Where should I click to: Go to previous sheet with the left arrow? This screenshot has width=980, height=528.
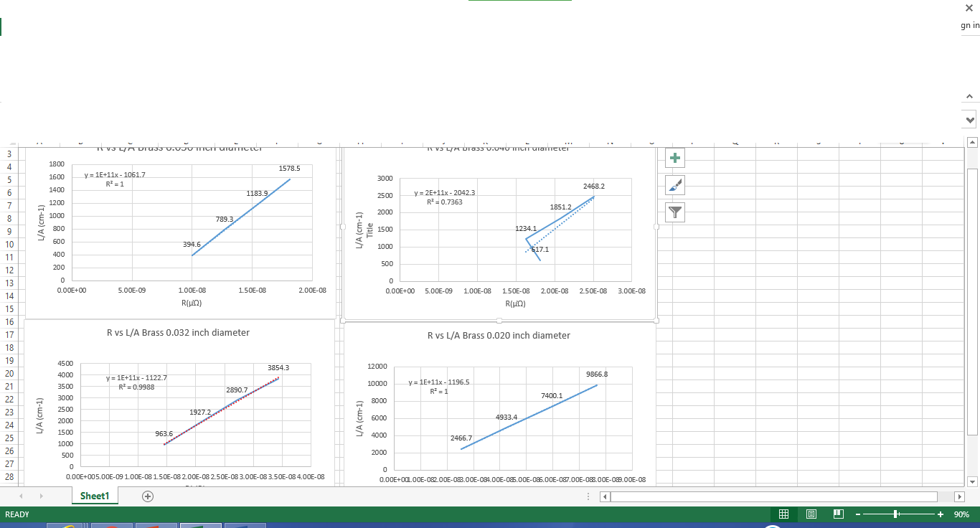point(21,496)
